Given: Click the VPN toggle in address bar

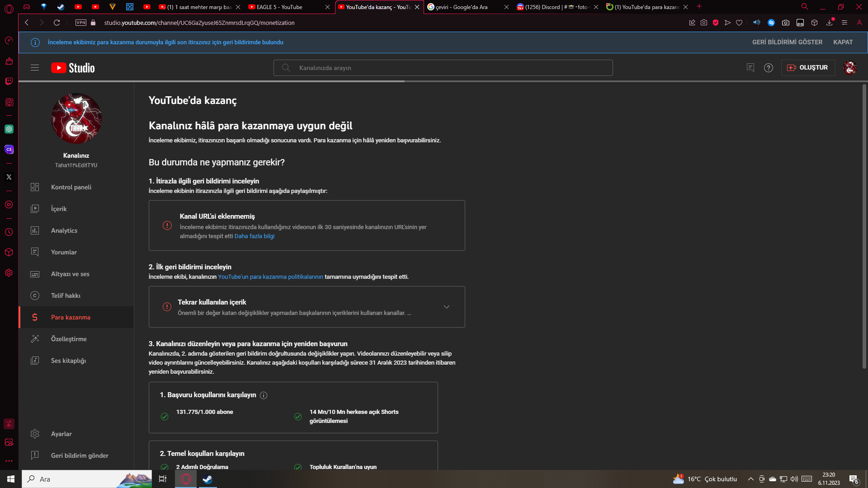Looking at the screenshot, I should pos(81,23).
